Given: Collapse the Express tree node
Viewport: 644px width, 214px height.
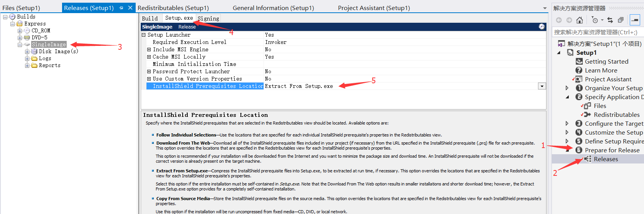Looking at the screenshot, I should click(x=12, y=24).
